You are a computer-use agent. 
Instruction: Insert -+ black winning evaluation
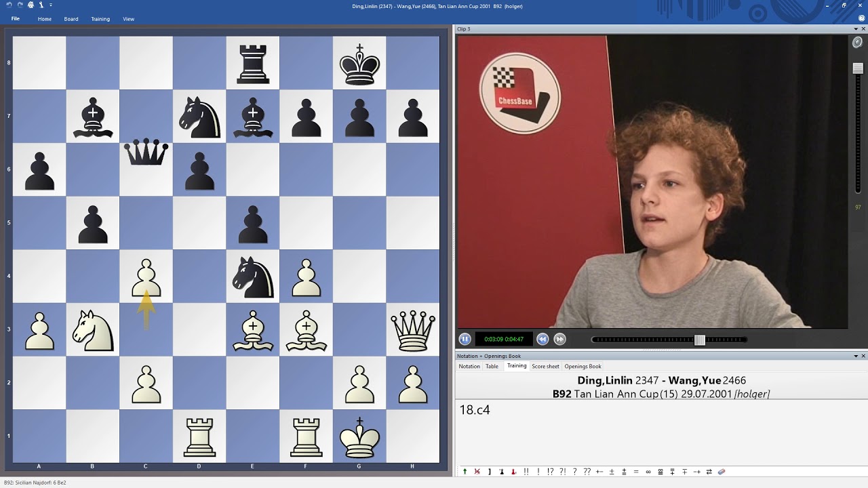coord(697,472)
